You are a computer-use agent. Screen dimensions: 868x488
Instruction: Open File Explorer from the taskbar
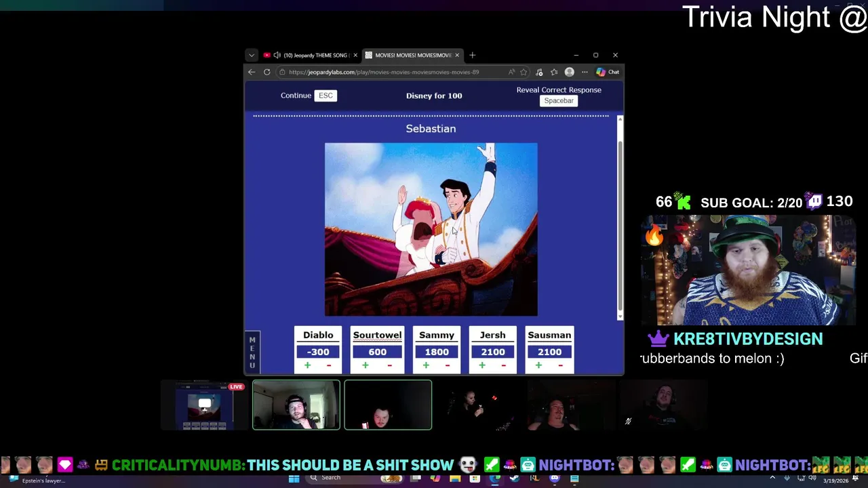455,479
